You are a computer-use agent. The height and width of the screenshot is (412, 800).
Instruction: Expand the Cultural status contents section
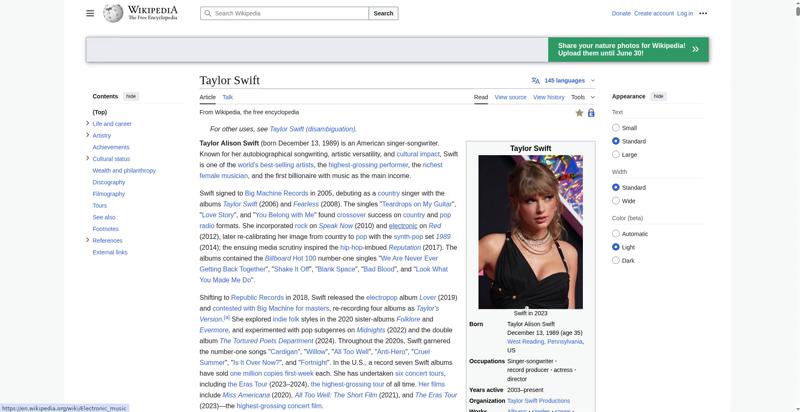coord(87,159)
